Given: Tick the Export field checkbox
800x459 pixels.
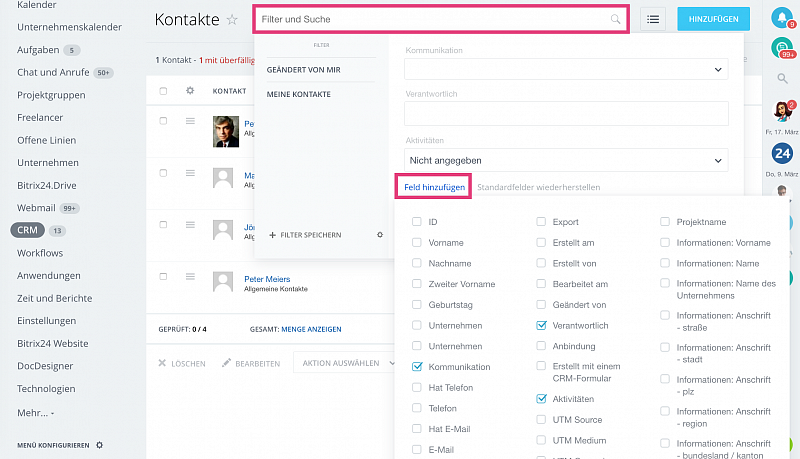Looking at the screenshot, I should point(541,222).
